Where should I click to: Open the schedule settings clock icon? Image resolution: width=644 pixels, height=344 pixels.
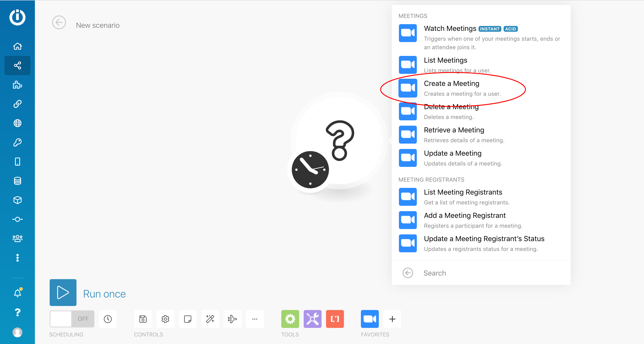click(x=108, y=319)
